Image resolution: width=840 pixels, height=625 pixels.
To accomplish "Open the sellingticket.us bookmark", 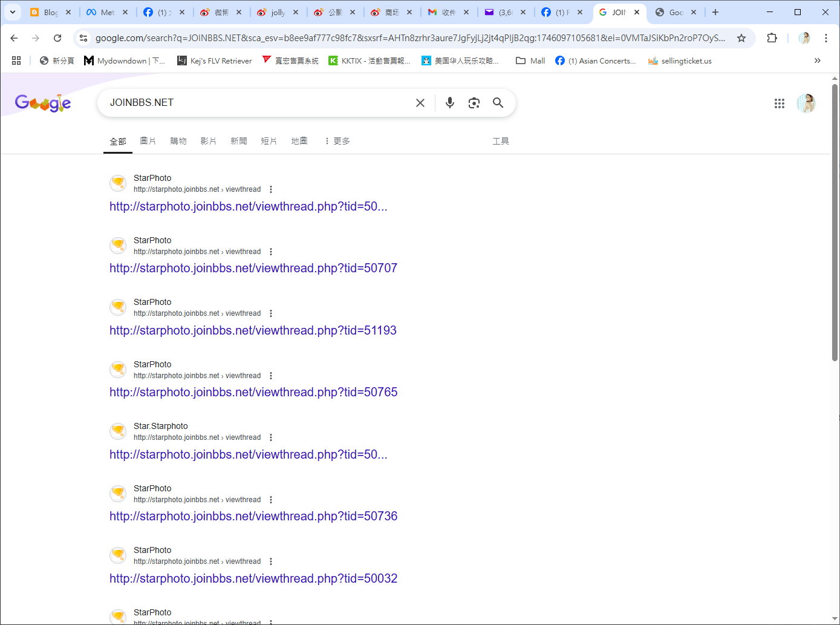I will coord(680,61).
